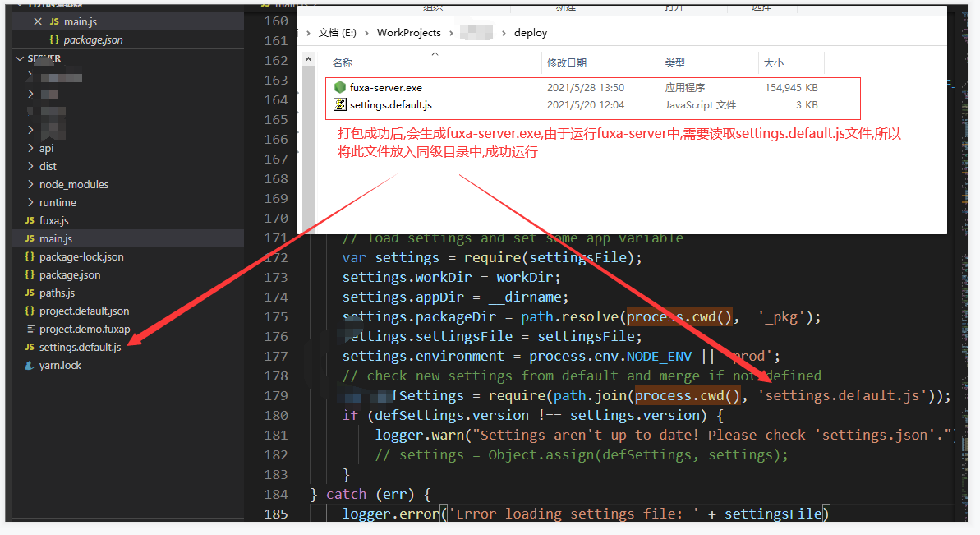Click 'settings.default.js' string on line 179

tap(842, 395)
